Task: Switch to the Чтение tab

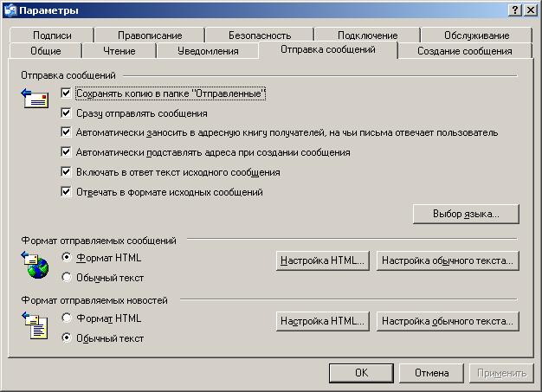Action: [x=119, y=51]
